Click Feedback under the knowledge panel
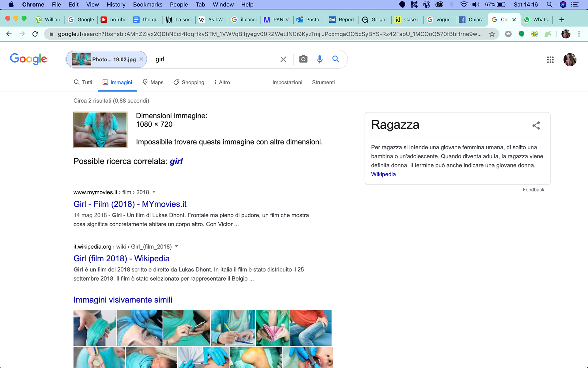This screenshot has width=588, height=368. coord(533,190)
